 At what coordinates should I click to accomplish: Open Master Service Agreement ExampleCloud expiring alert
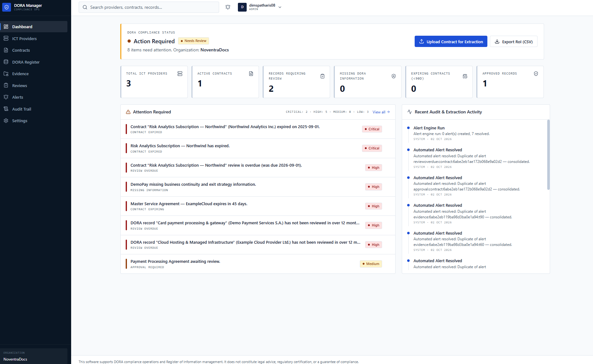coord(258,206)
